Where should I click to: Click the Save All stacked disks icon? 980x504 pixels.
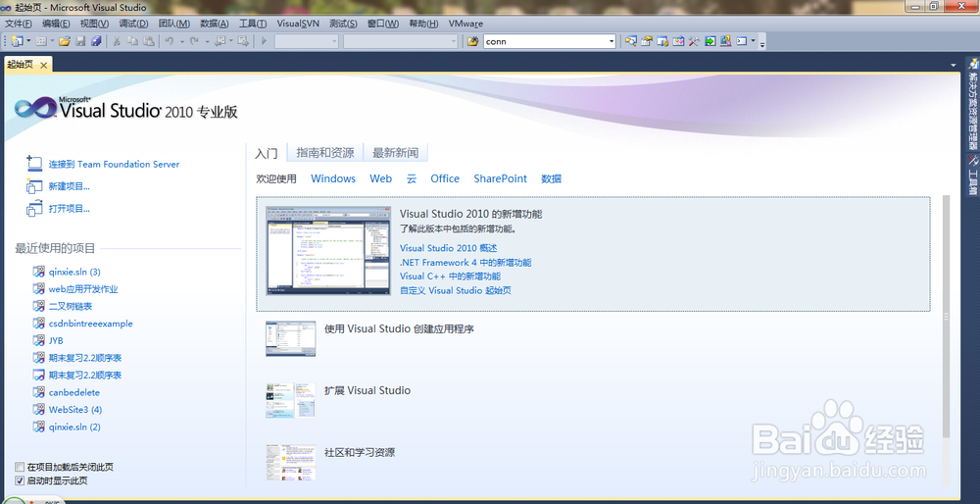click(96, 41)
